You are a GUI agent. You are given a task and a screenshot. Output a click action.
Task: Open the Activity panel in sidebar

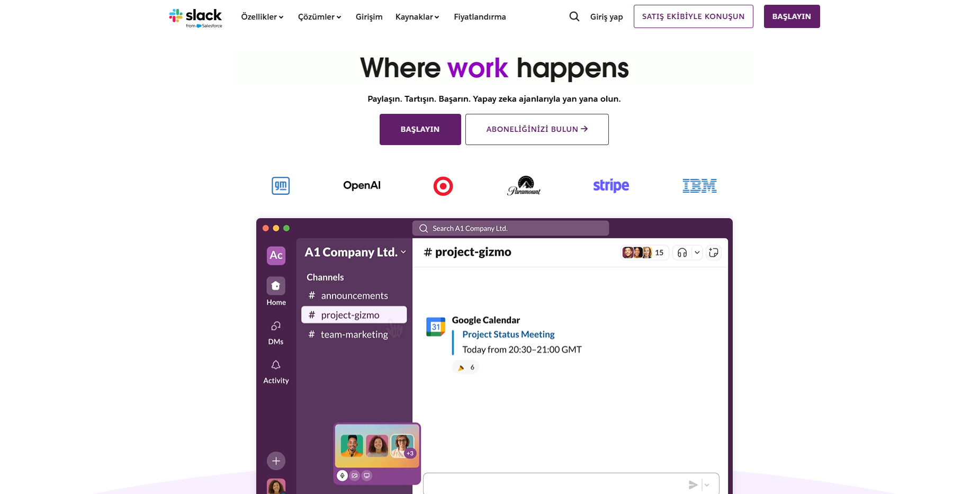pos(276,365)
